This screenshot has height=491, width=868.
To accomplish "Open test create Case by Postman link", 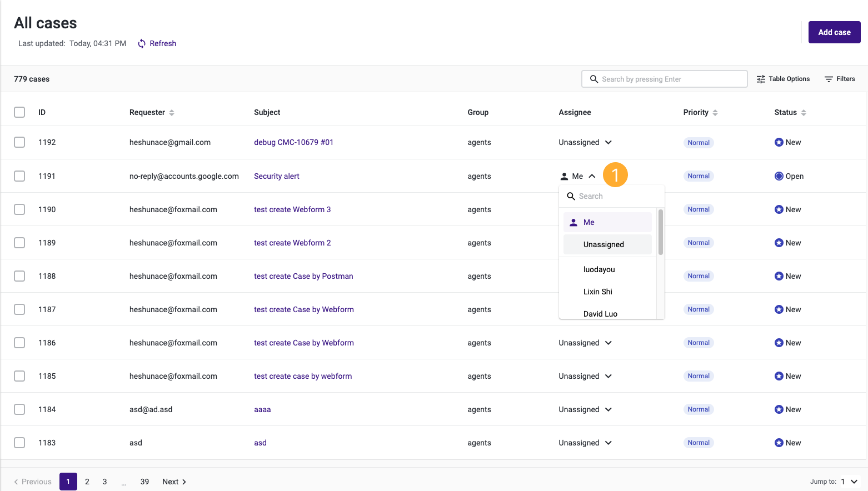I will (303, 276).
